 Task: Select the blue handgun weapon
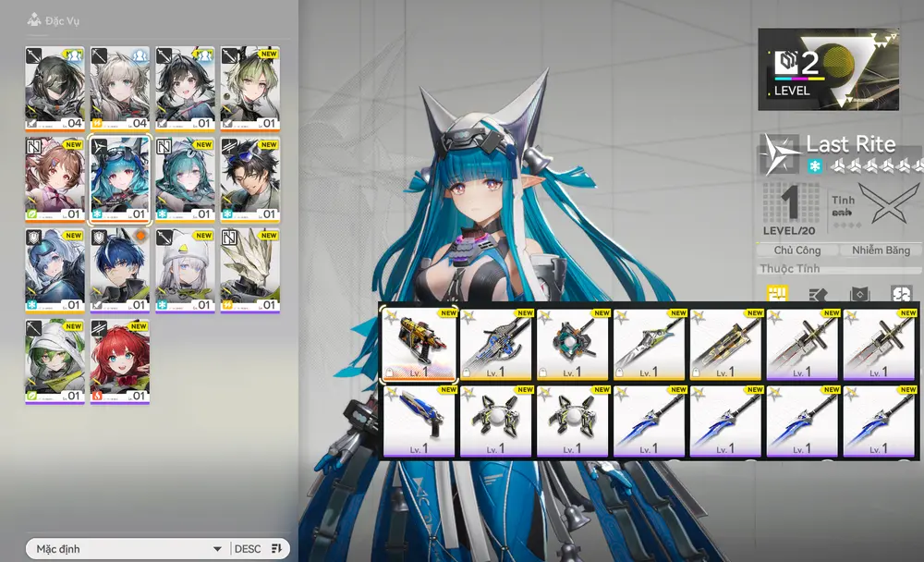pyautogui.click(x=419, y=421)
